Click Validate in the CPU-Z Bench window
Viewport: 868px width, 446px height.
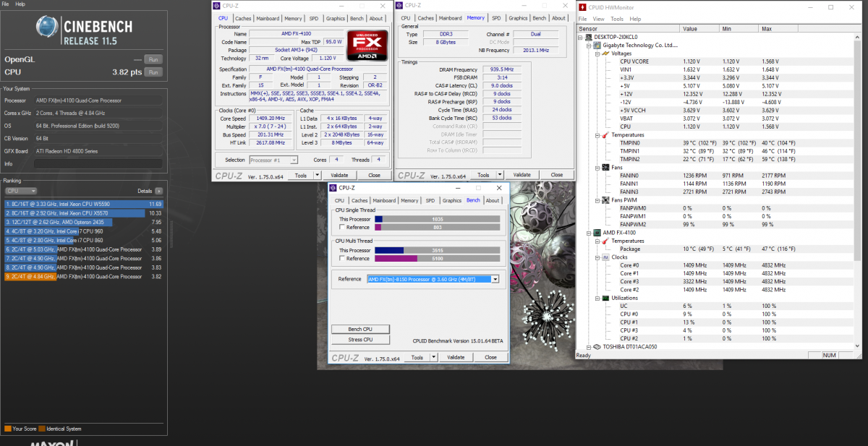click(456, 357)
